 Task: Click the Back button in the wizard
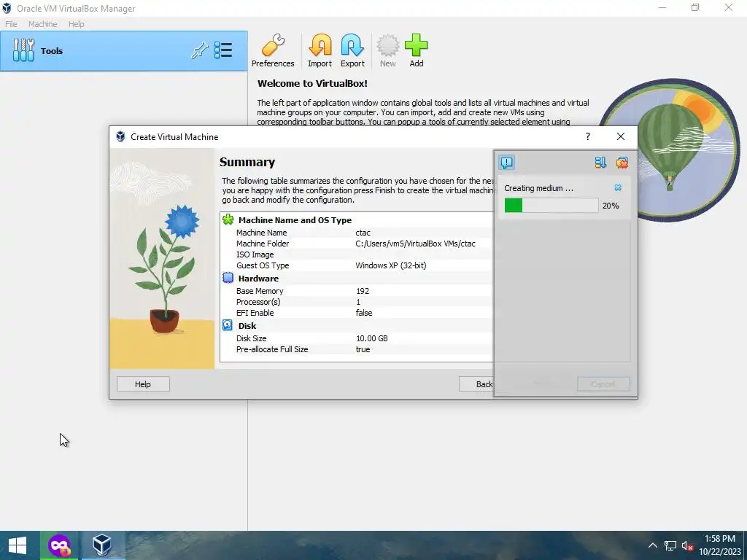coord(476,384)
